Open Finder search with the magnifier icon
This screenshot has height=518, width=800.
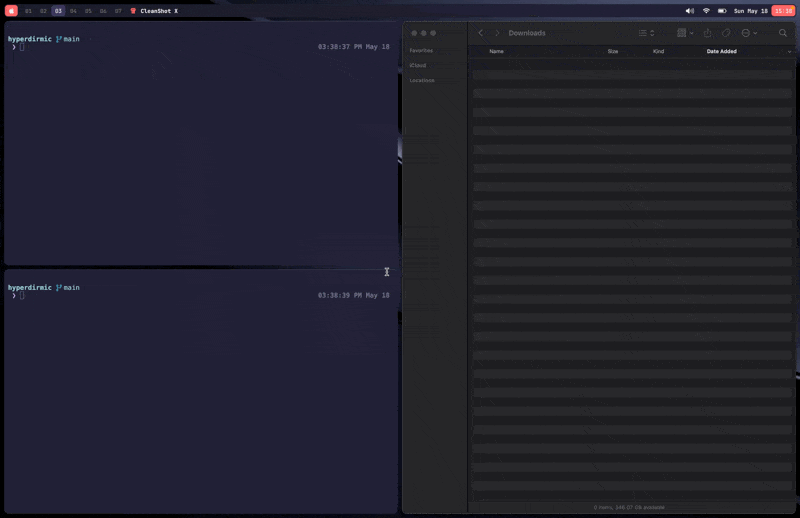point(783,33)
